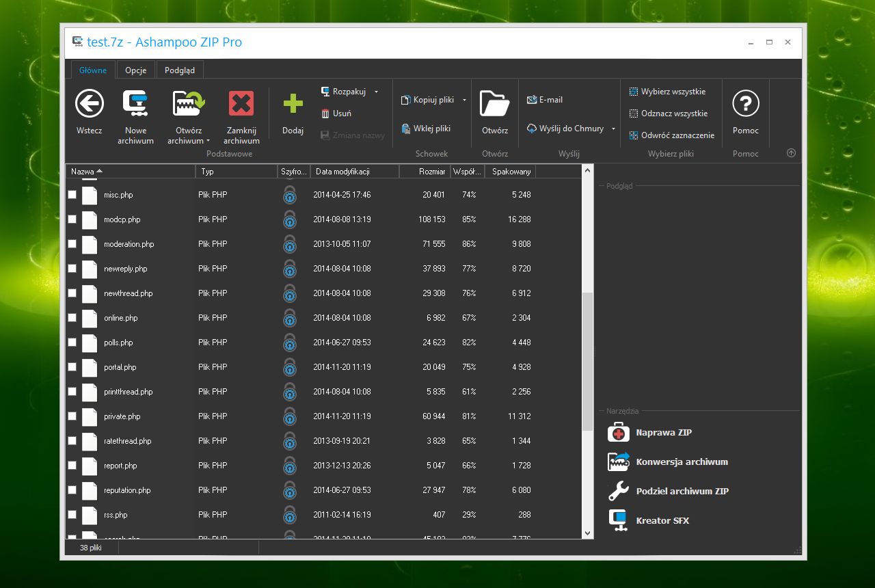Expand the Wyślij do Chmury dropdown arrow
The width and height of the screenshot is (875, 588).
(613, 129)
